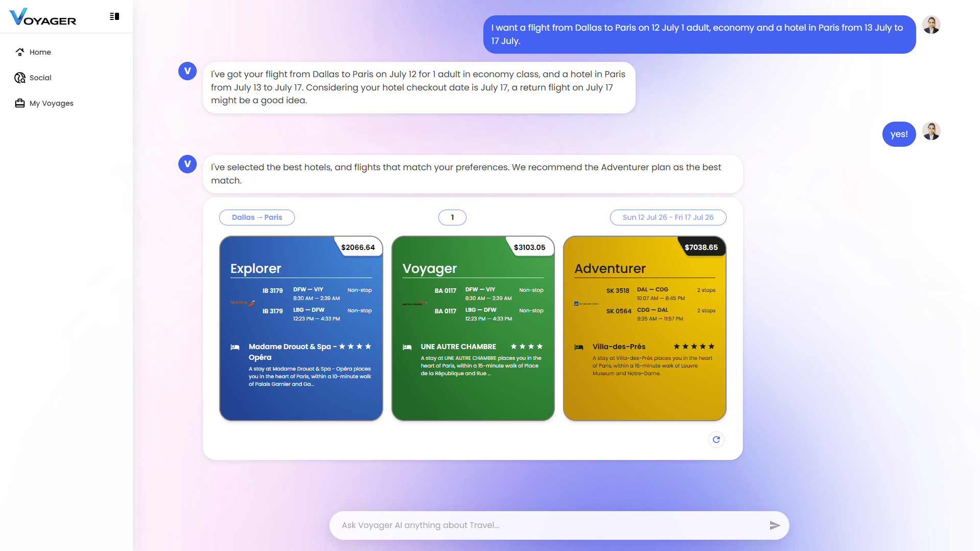Click the Madame Drouot & Spa hotel description

tap(310, 377)
